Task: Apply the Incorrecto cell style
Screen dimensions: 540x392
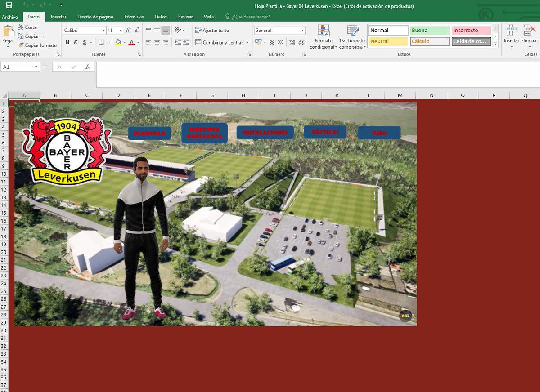Action: (x=471, y=31)
